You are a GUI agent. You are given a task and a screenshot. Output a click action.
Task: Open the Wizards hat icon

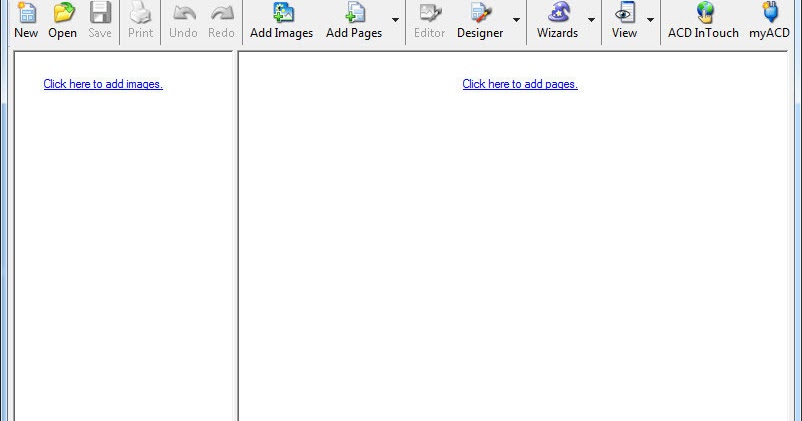tap(558, 12)
